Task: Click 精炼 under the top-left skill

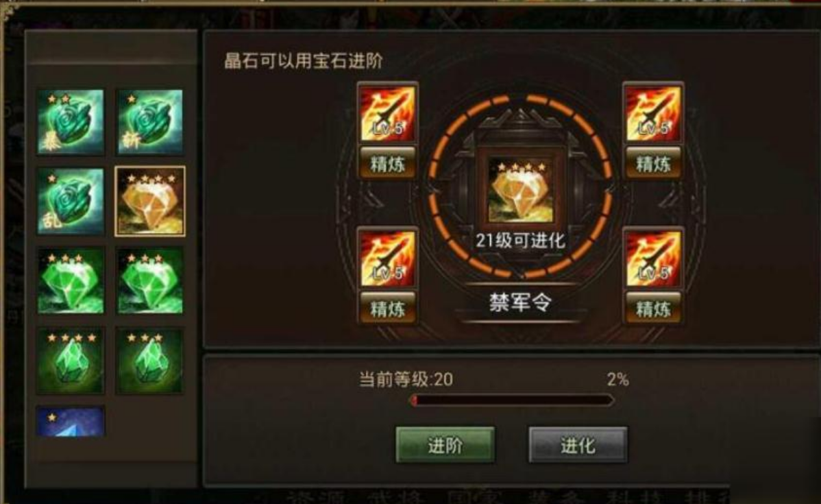Action: (387, 163)
